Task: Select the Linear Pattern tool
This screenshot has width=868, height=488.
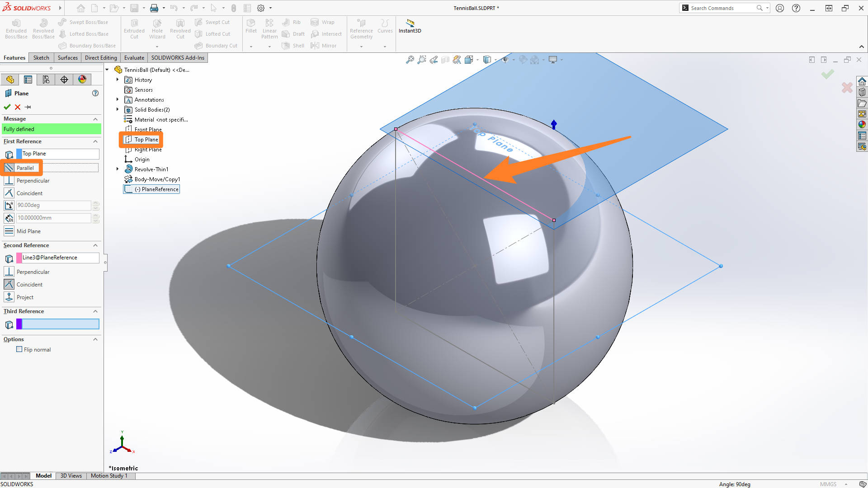Action: (x=269, y=28)
